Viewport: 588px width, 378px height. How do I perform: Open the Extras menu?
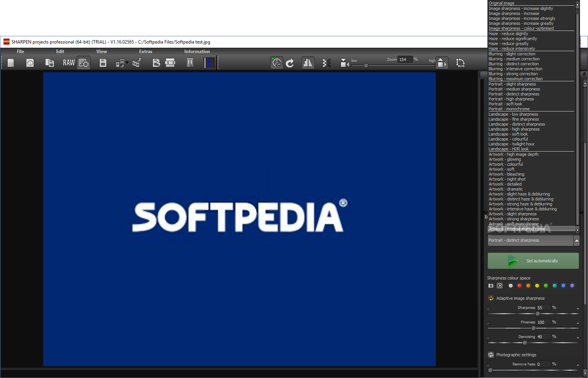click(146, 52)
